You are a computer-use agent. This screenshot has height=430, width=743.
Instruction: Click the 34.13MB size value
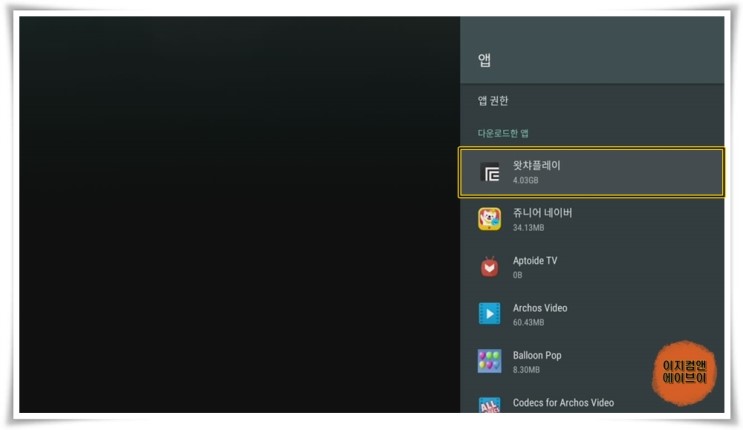click(528, 228)
